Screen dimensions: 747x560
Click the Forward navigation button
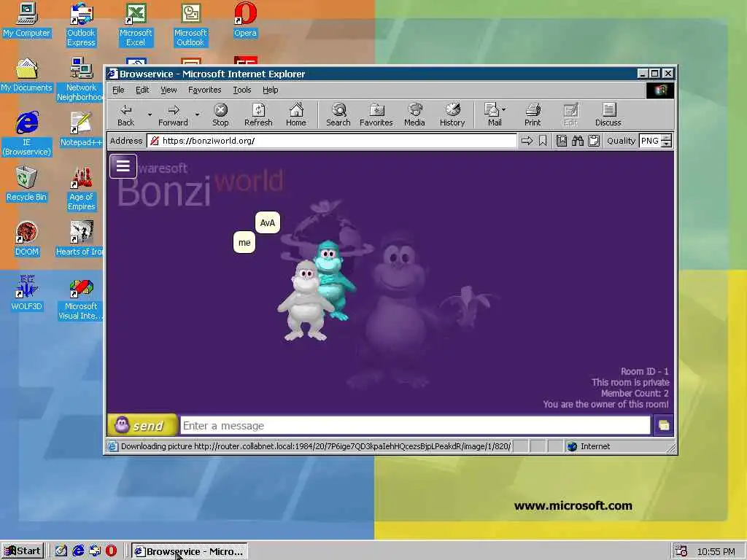pyautogui.click(x=173, y=114)
